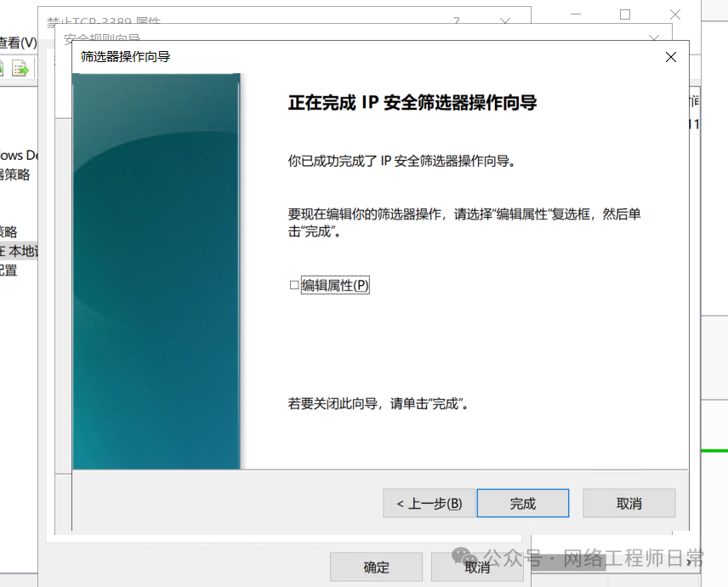728x587 pixels.
Task: Close the 安全规则向导 window
Action: pos(653,39)
